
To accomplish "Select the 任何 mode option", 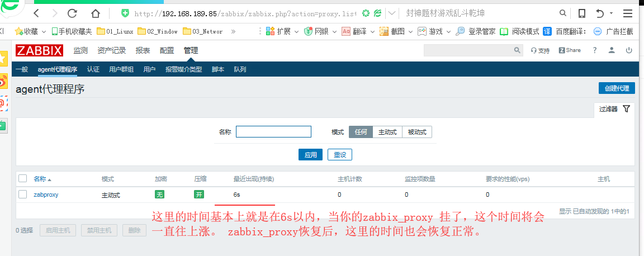I will tap(361, 132).
